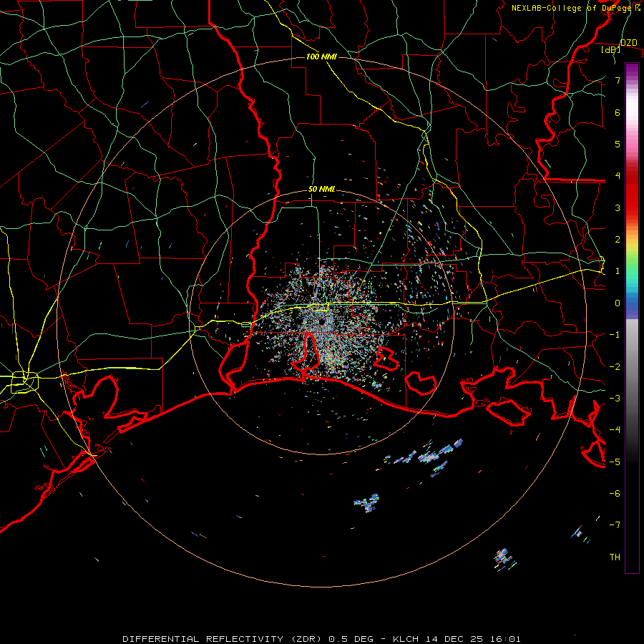Click the purple top of the color bar
This screenshot has width=644, height=644.
coord(632,69)
